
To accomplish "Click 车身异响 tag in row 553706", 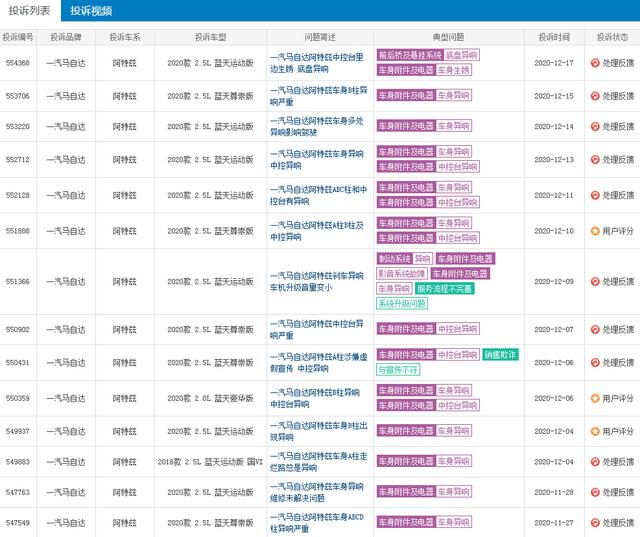I will (x=453, y=95).
